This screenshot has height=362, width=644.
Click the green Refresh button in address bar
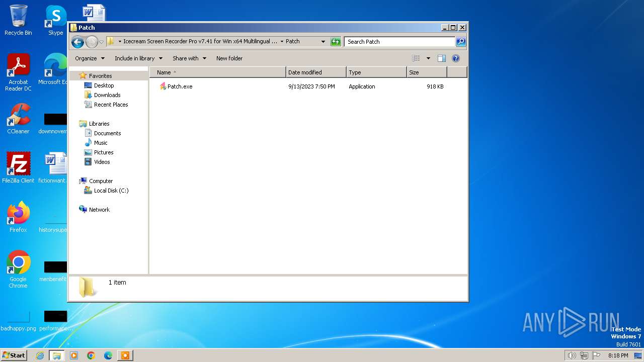[336, 42]
